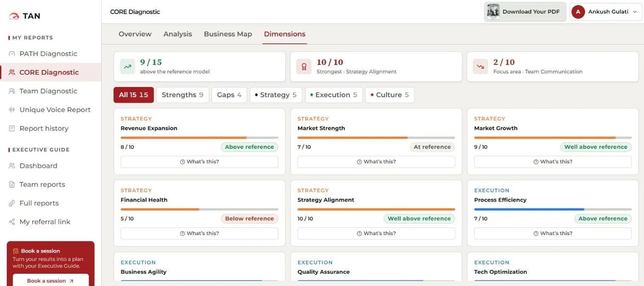The width and height of the screenshot is (644, 286).
Task: Click the Financial Health progress bar
Action: 200,209
